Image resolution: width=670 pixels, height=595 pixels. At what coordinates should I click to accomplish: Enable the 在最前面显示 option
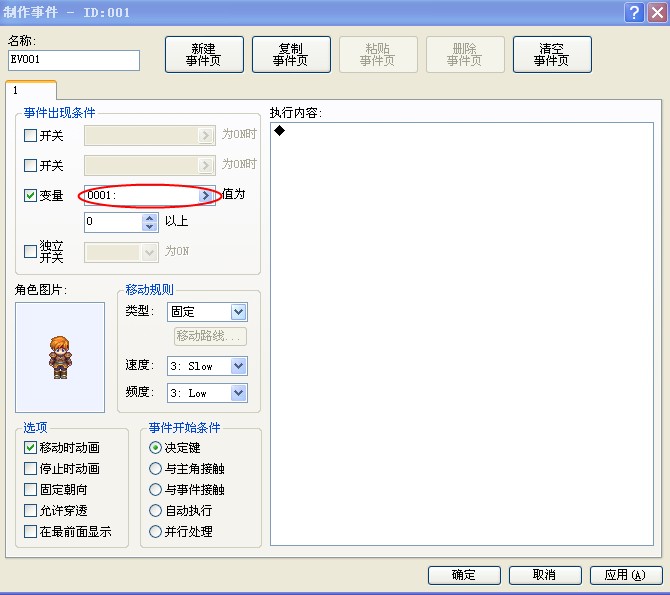click(30, 532)
